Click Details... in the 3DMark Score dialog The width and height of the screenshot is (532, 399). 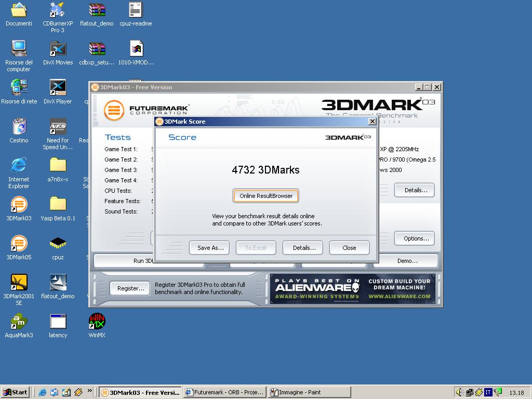[x=303, y=248]
